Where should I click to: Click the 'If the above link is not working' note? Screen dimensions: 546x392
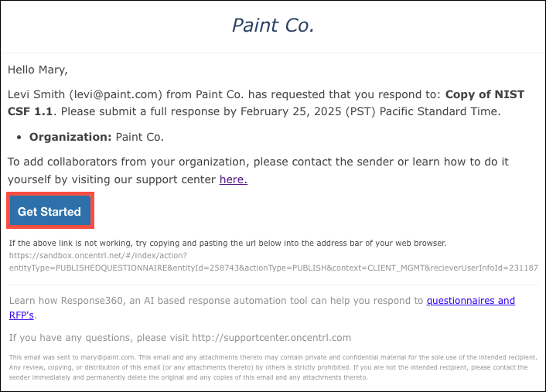227,244
